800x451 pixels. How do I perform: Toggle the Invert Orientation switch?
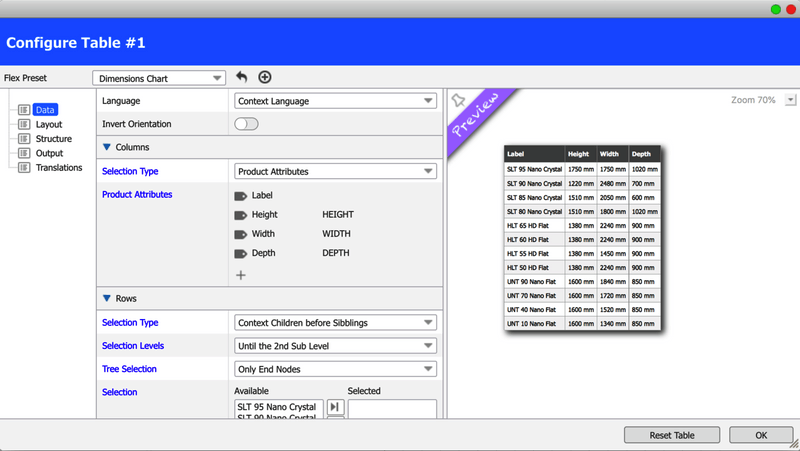(246, 124)
